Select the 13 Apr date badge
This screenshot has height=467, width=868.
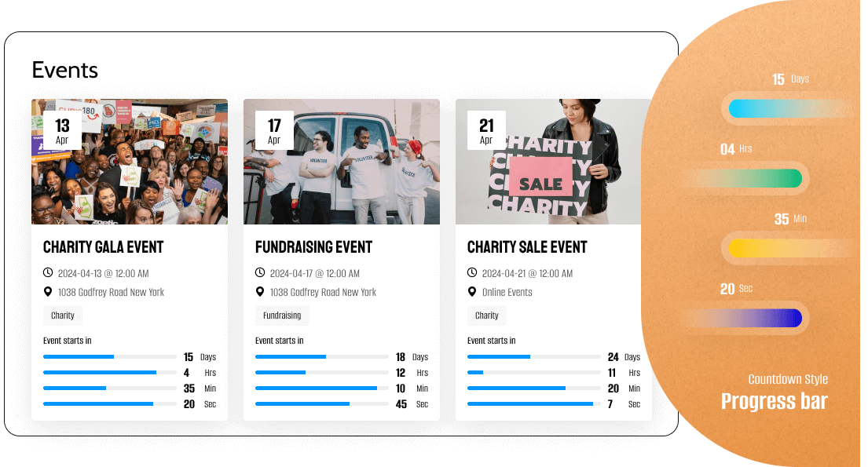62,130
